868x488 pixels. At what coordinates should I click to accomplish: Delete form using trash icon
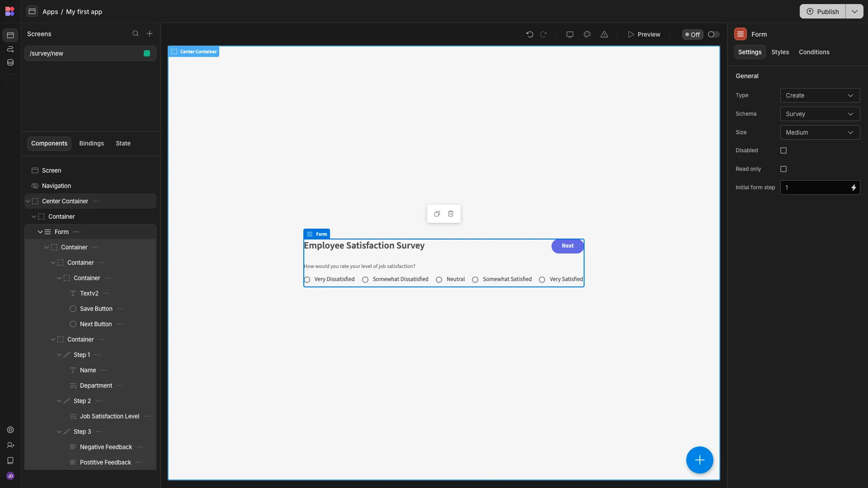(451, 214)
